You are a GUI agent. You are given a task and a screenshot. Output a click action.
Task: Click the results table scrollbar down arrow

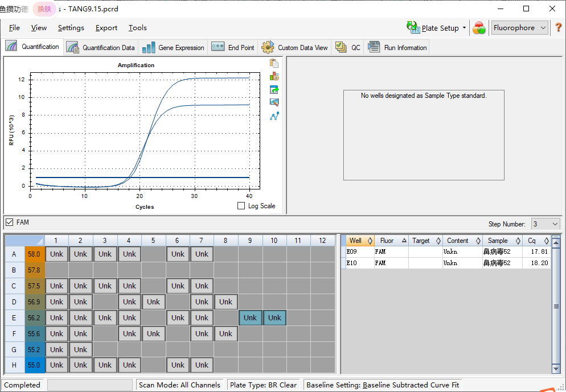[556, 369]
